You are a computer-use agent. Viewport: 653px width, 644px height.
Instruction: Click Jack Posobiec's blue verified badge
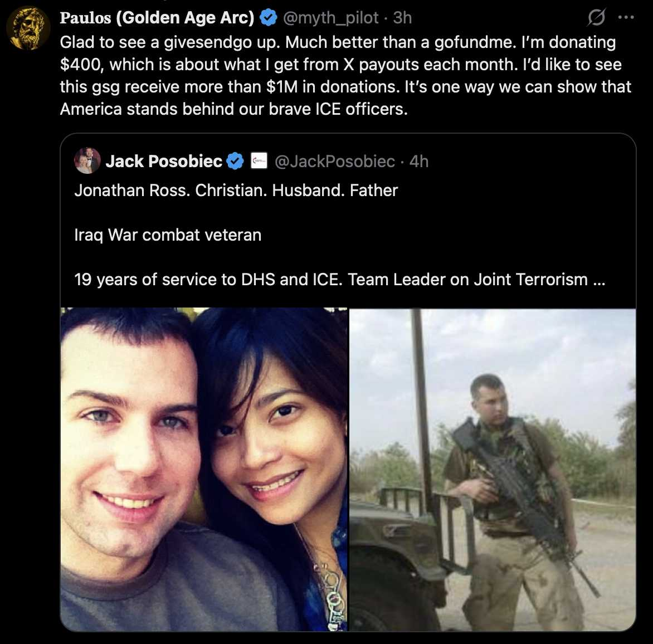[x=235, y=161]
